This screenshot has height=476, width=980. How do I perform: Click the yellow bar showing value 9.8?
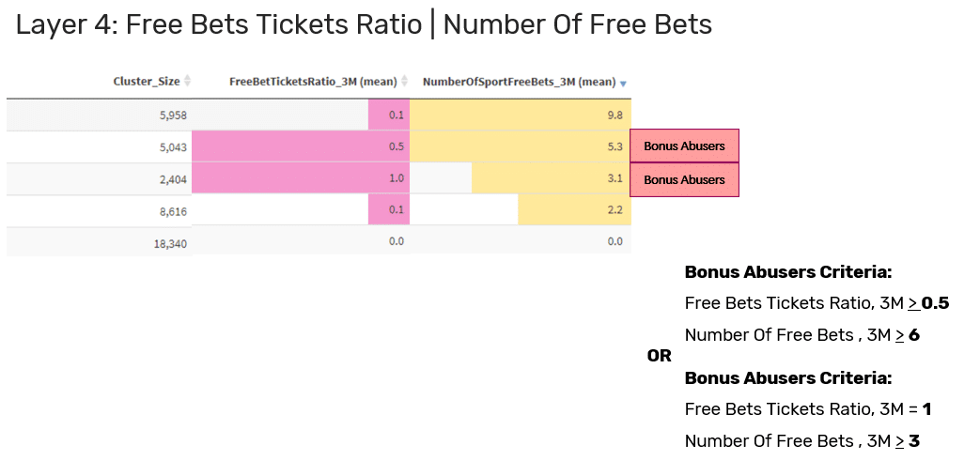pyautogui.click(x=520, y=115)
